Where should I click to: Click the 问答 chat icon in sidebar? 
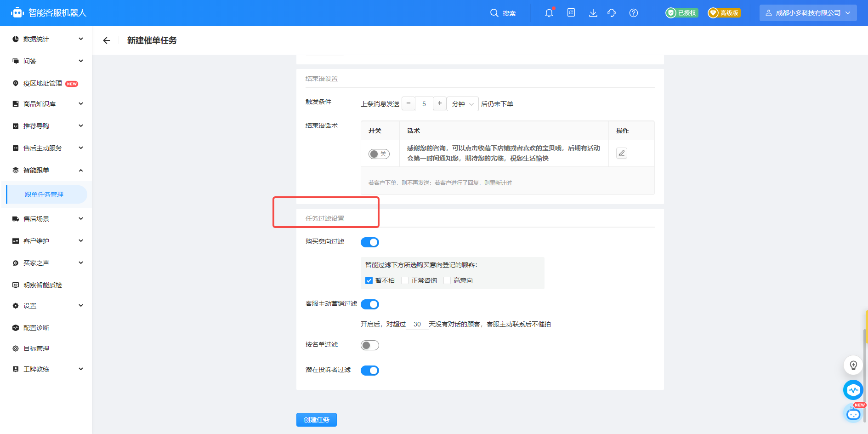(x=16, y=61)
